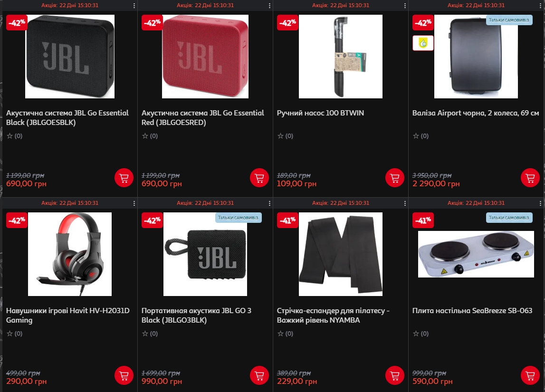The image size is (545, 392).
Task: Open three-dot menu on BTWIN pump card
Action: [405, 6]
